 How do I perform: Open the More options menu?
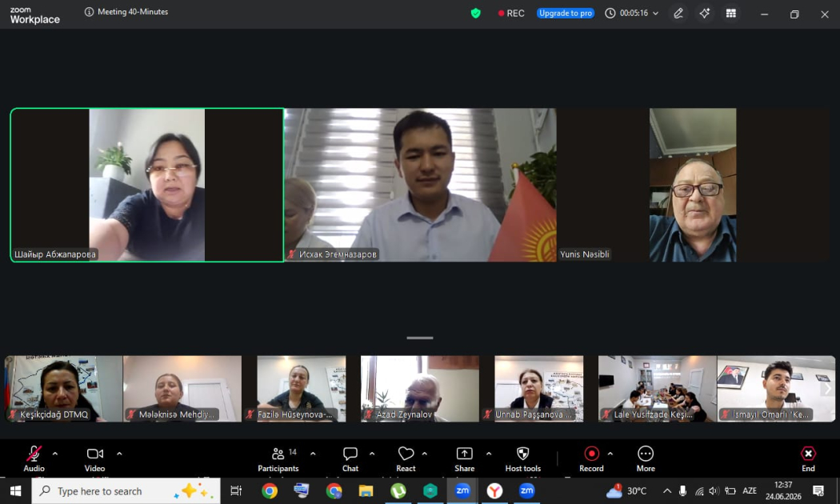646,459
